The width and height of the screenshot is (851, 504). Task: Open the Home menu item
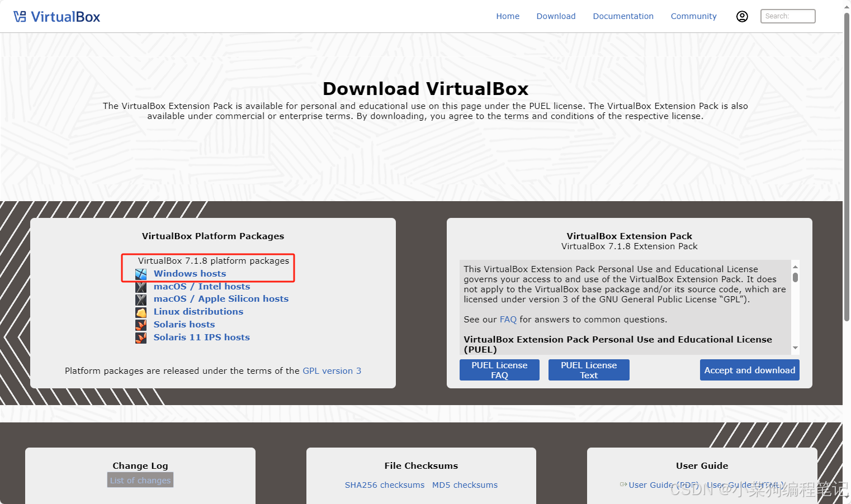click(508, 16)
